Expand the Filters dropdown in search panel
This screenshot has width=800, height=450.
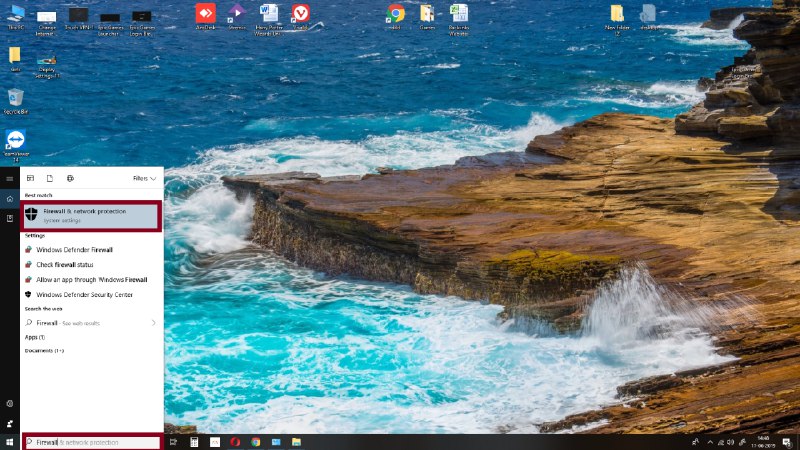(x=144, y=178)
